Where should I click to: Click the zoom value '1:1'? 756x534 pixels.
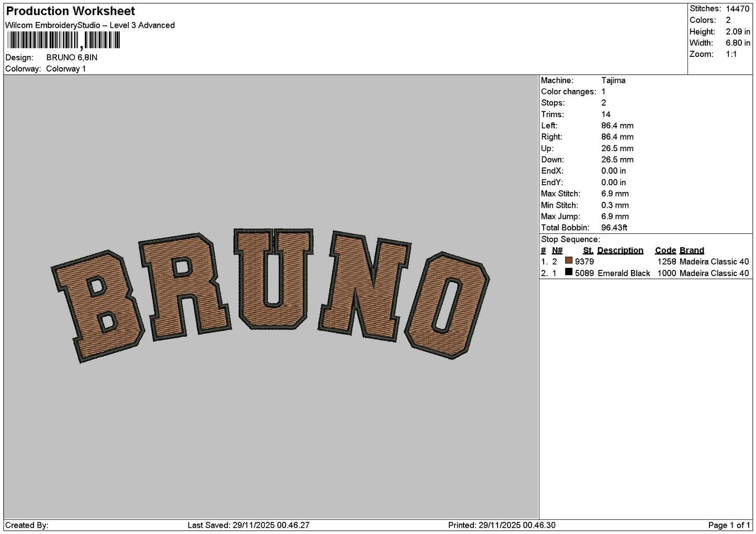point(731,54)
